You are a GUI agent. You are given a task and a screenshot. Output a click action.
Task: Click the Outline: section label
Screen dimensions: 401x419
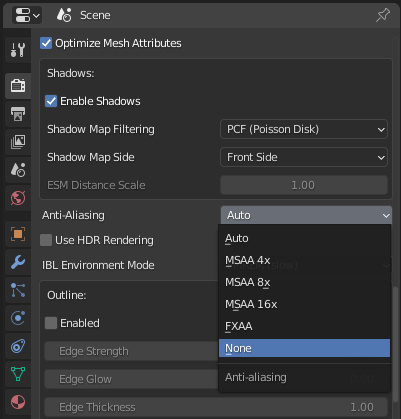tap(67, 295)
